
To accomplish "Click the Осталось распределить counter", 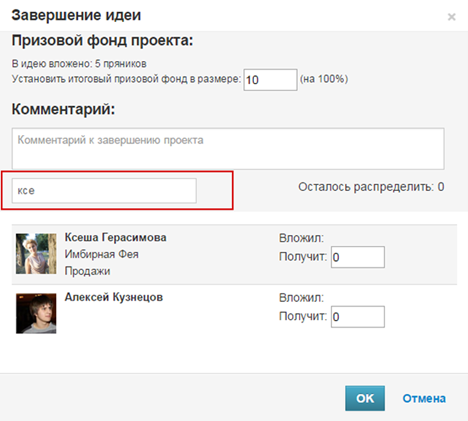I will (x=371, y=187).
